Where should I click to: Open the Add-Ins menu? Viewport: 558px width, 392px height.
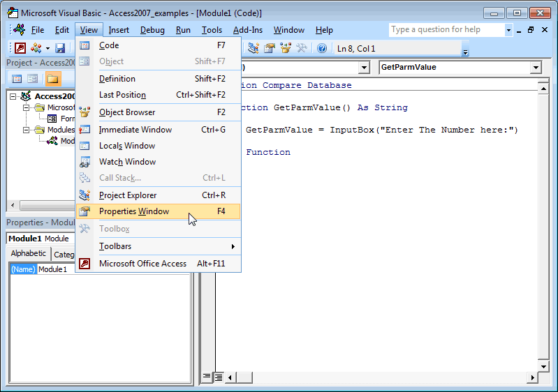click(248, 30)
